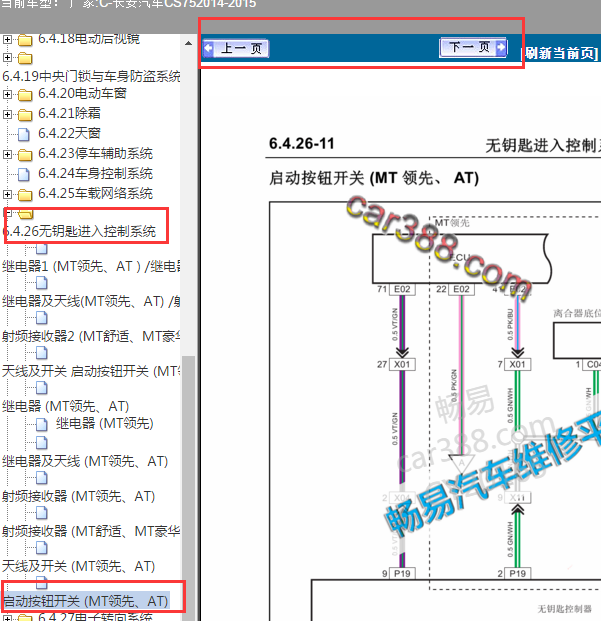Open 继电器1 (MT领先、AT) page

91,266
